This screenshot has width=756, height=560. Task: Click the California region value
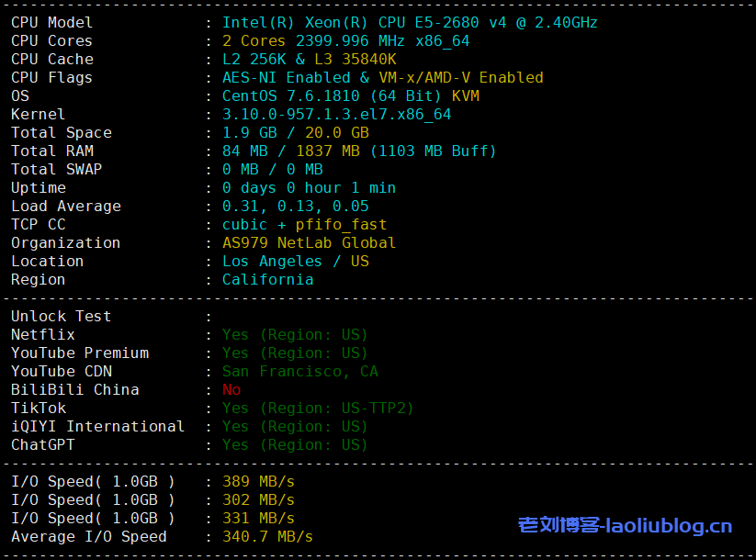(267, 279)
